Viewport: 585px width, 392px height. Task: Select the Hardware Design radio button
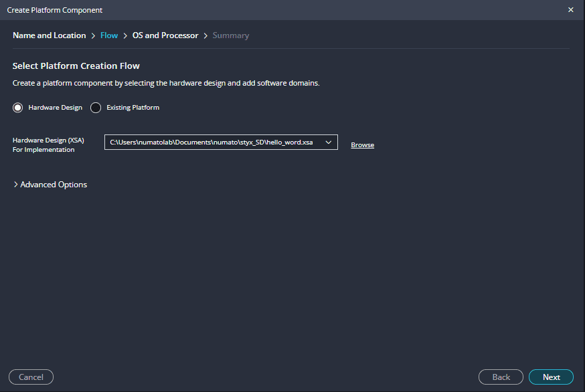click(18, 108)
